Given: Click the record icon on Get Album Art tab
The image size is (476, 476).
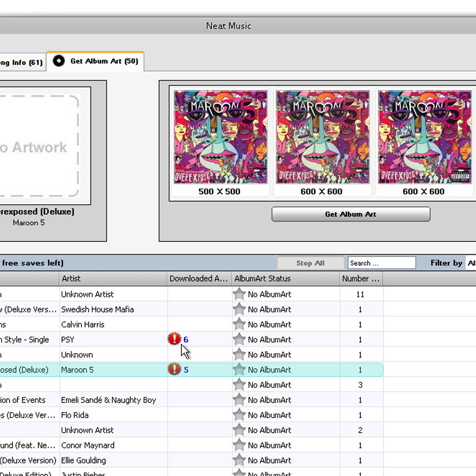Looking at the screenshot, I should (x=59, y=61).
